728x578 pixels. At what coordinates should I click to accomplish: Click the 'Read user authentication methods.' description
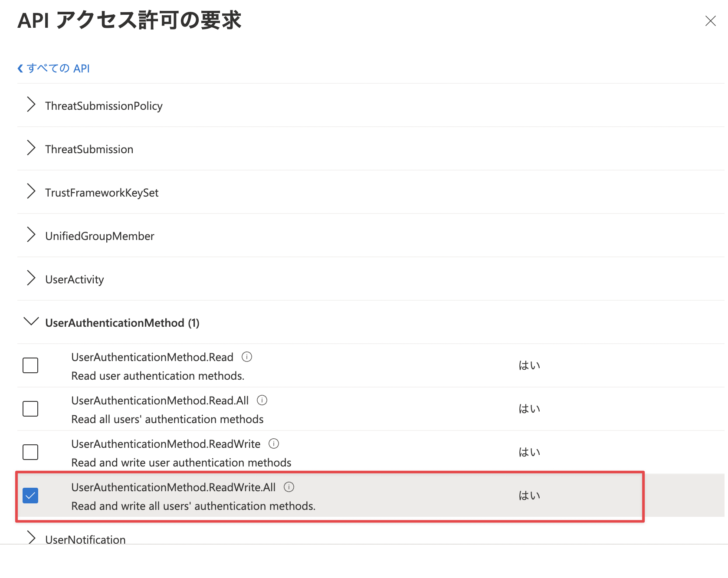pyautogui.click(x=158, y=376)
